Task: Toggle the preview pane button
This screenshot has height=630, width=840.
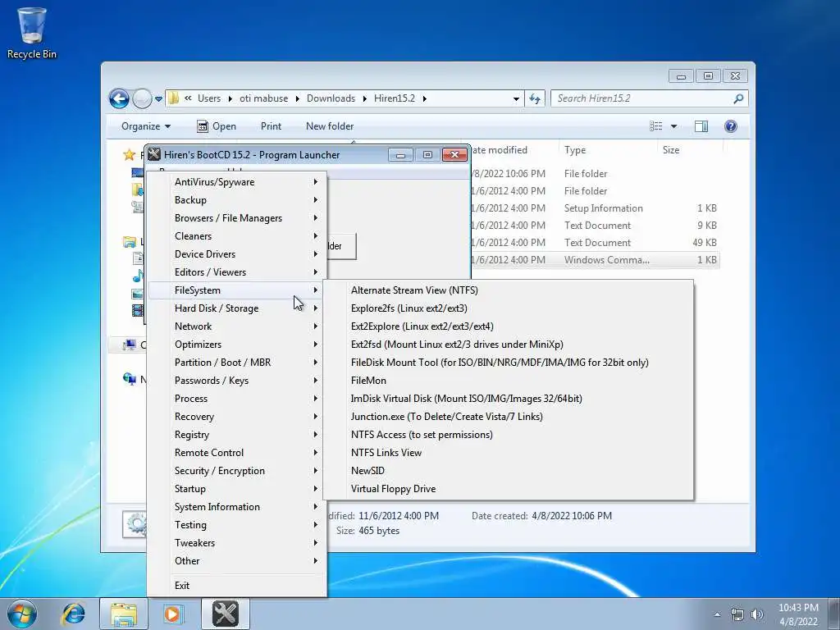Action: (x=701, y=126)
